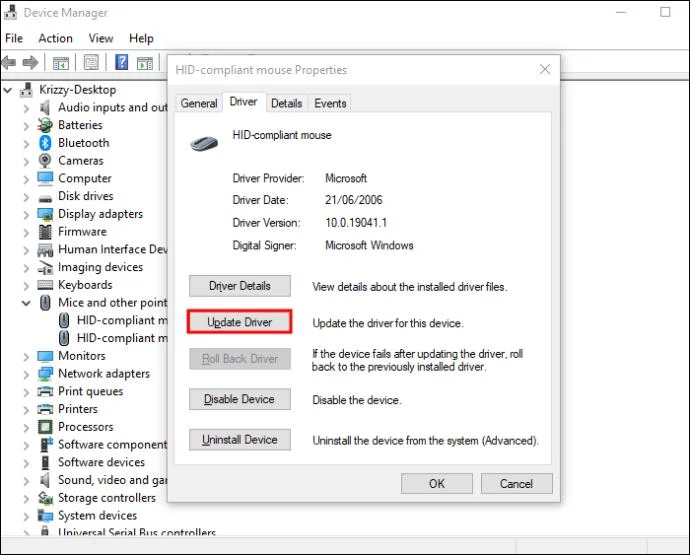Click the Batteries category icon
Image resolution: width=690 pixels, height=555 pixels.
click(x=45, y=125)
